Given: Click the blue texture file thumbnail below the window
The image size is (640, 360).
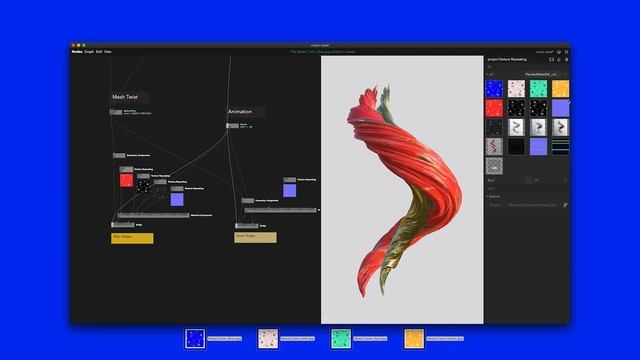Looking at the screenshot, I should pyautogui.click(x=195, y=339).
